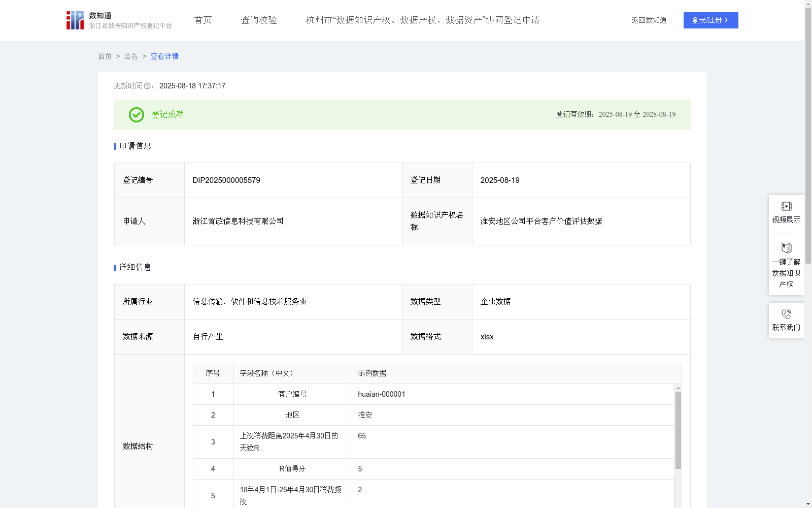Click sample value 淮安
The width and height of the screenshot is (812, 508).
point(365,415)
